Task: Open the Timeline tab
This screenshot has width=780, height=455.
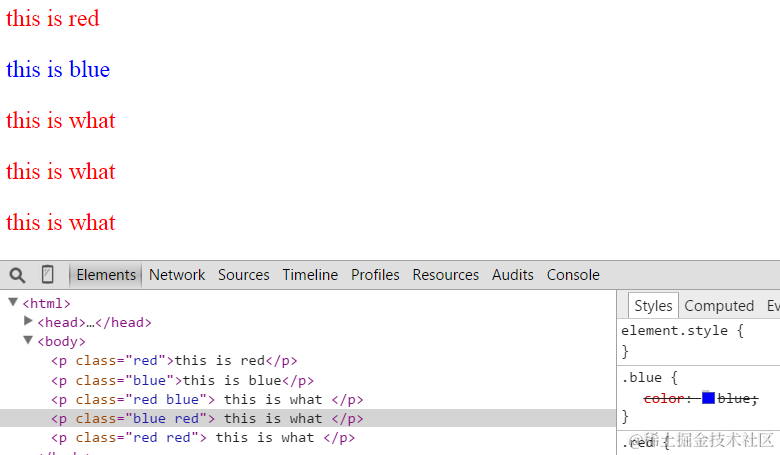Action: point(310,275)
